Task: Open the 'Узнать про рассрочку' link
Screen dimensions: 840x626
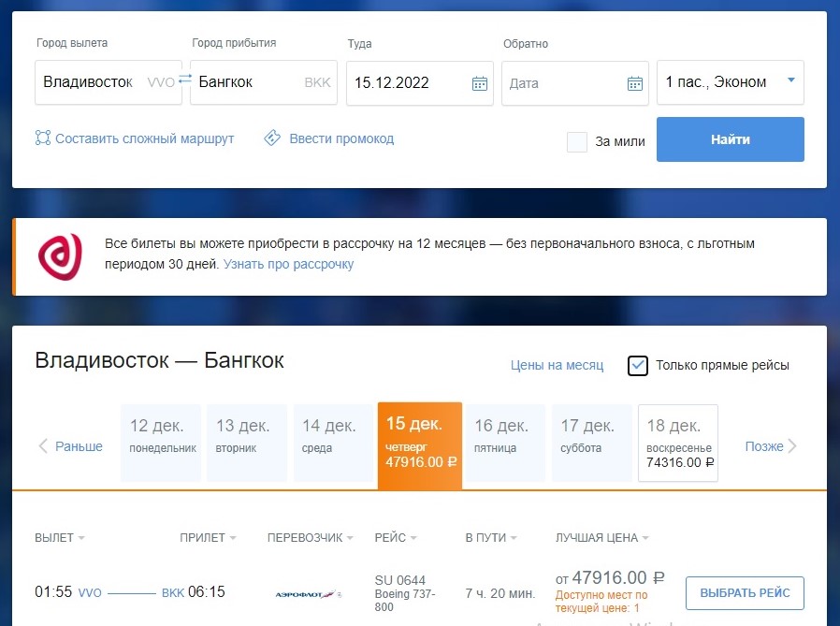Action: [288, 264]
